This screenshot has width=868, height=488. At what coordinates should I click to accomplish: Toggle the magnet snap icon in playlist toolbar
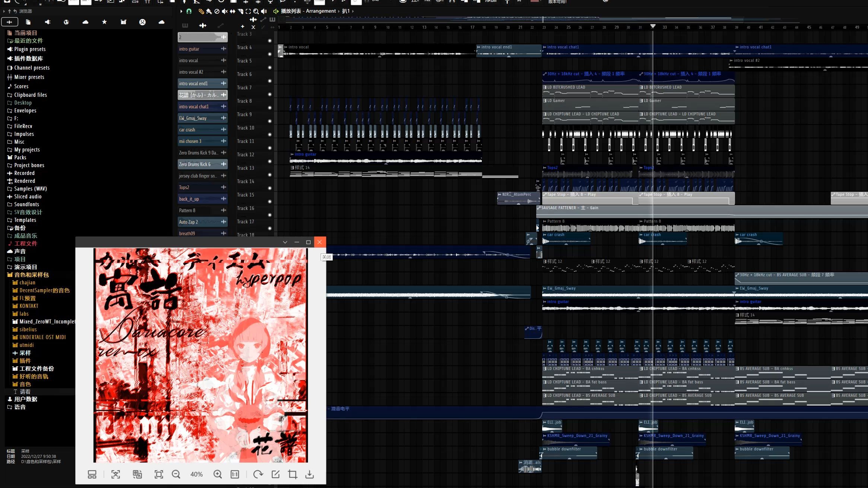click(189, 11)
